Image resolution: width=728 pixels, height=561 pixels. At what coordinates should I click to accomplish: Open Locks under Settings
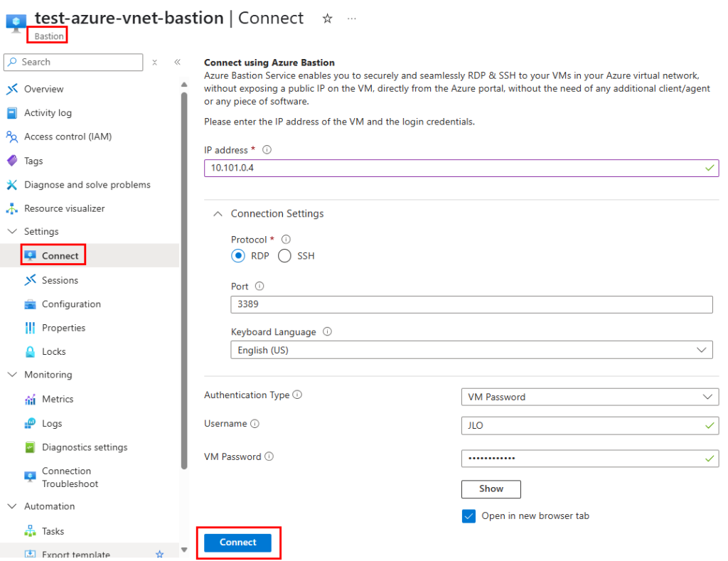54,351
